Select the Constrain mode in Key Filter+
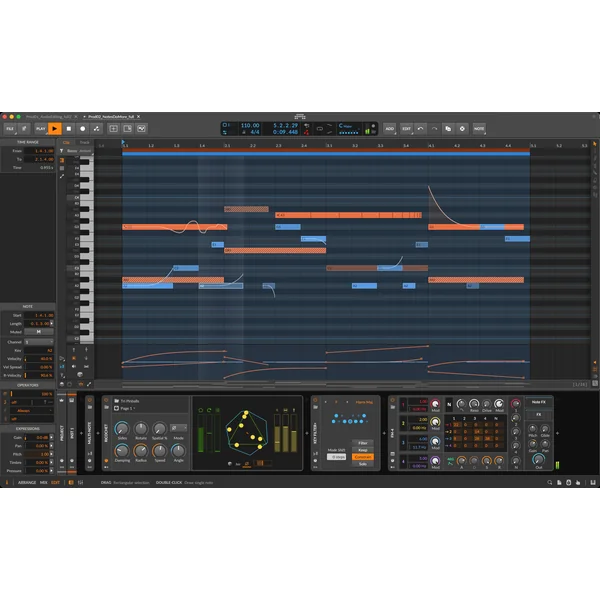The width and height of the screenshot is (600, 600). pyautogui.click(x=363, y=457)
